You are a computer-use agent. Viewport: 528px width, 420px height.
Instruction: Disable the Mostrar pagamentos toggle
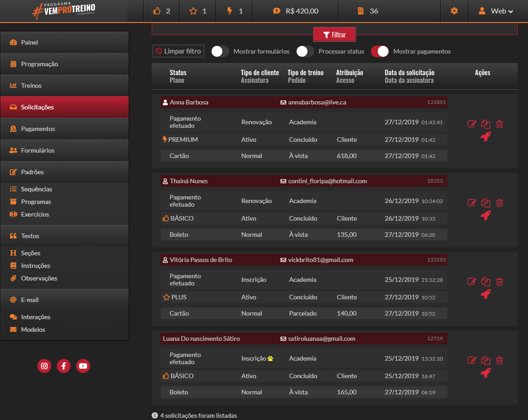(x=380, y=51)
